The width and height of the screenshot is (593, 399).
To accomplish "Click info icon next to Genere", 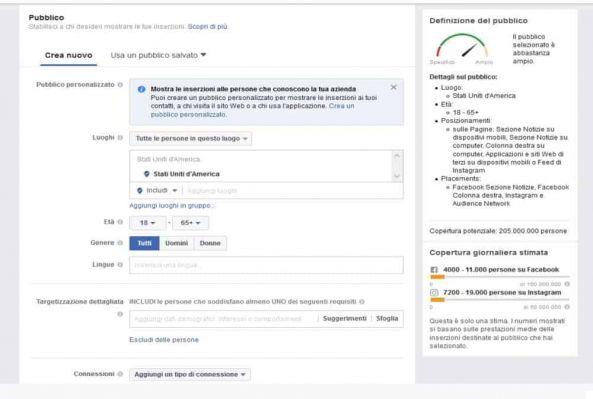I will [x=120, y=243].
